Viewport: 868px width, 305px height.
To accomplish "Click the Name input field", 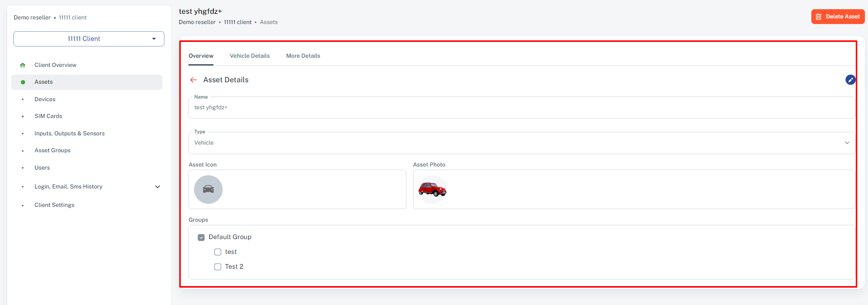I will click(521, 108).
